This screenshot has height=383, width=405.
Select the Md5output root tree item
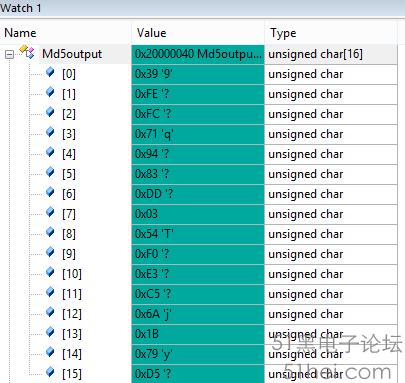(72, 54)
